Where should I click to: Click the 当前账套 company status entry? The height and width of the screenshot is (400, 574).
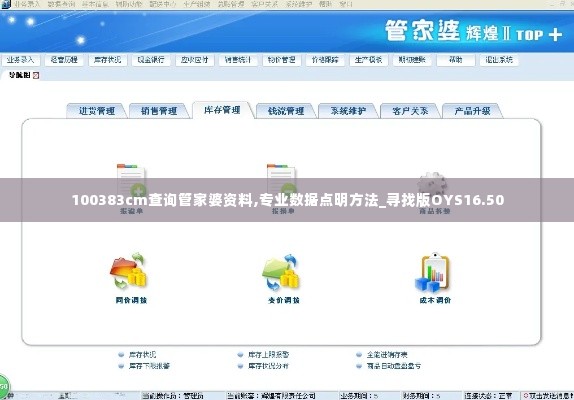tap(271, 396)
